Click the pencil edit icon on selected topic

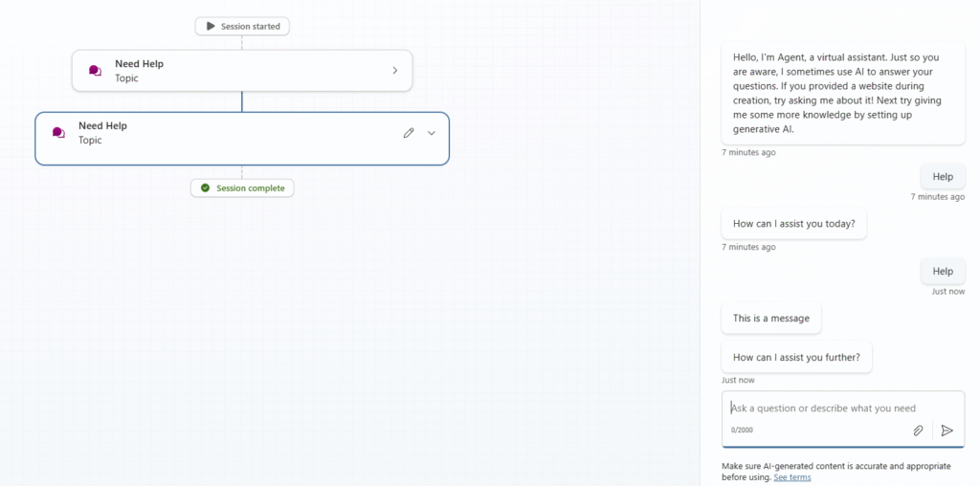pos(409,133)
